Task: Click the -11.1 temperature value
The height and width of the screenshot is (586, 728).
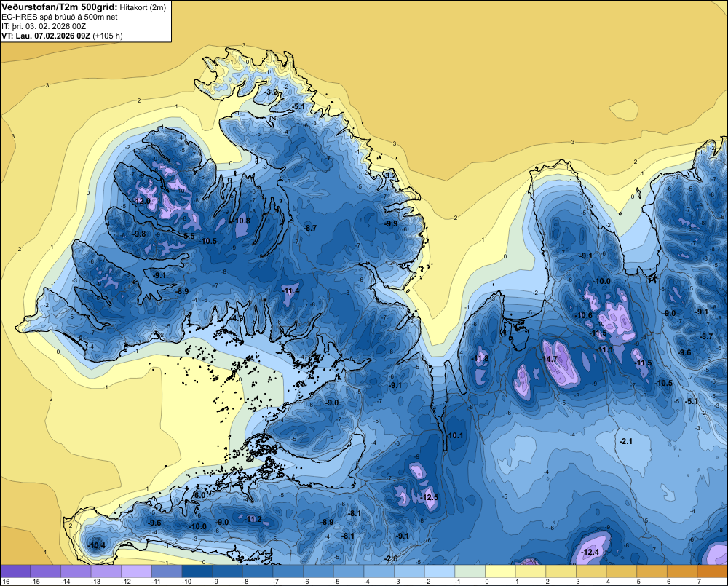Action: tap(604, 349)
